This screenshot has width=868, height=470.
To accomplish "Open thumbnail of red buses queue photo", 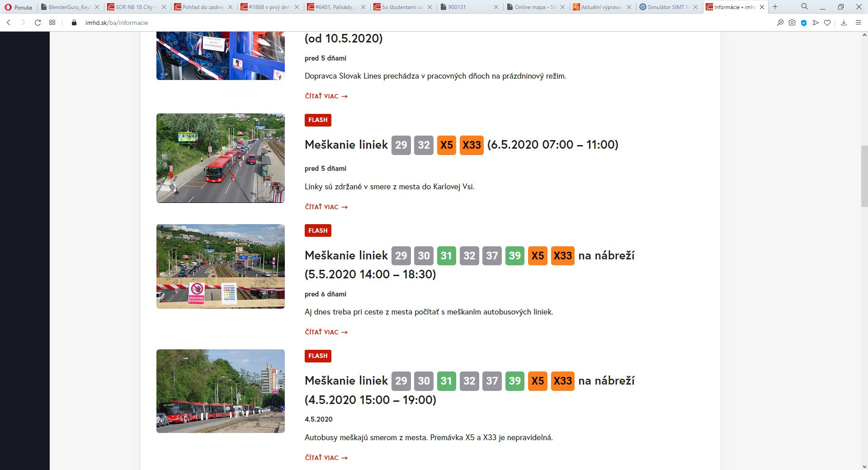I will coord(221,391).
